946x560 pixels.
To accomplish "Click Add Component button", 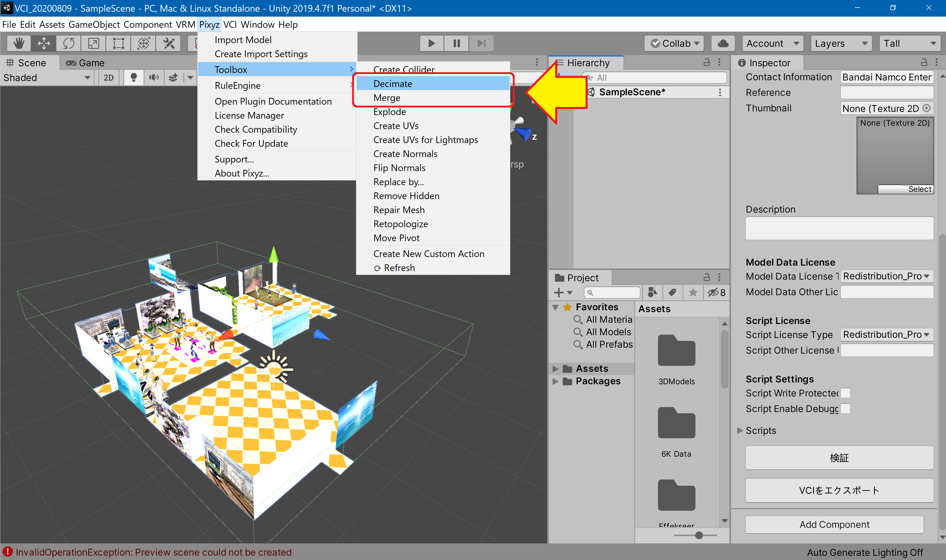I will pos(834,524).
